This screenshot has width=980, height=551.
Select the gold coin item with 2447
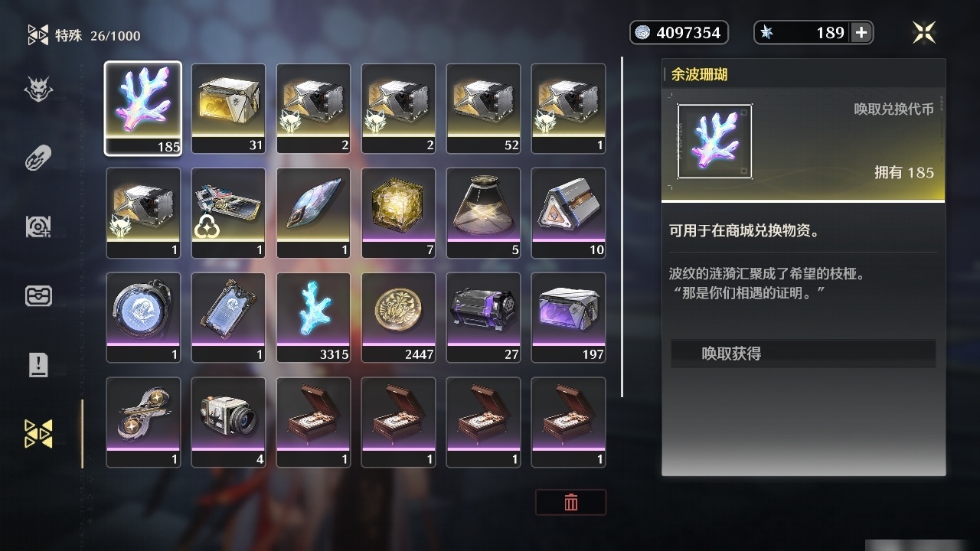(398, 317)
